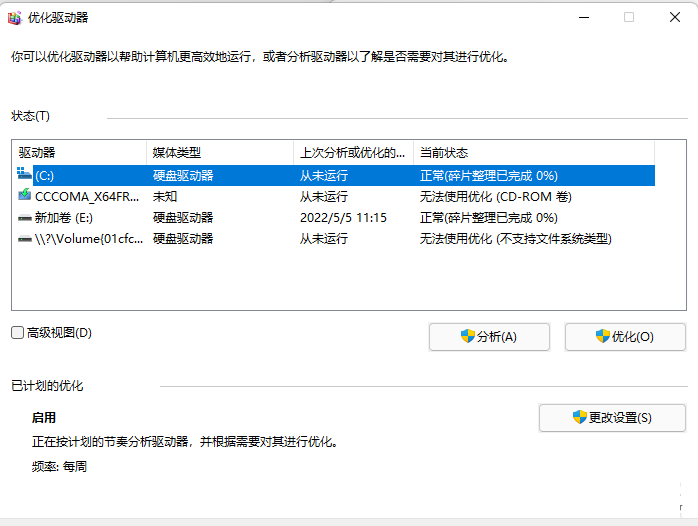Viewport: 698px width, 526px height.
Task: Click the Optimize Drives app icon in title bar
Action: click(x=14, y=18)
